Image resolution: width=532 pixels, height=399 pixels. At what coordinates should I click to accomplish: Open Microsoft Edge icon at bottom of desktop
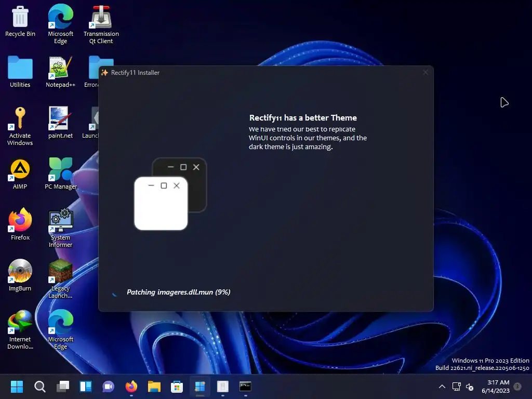pos(60,330)
